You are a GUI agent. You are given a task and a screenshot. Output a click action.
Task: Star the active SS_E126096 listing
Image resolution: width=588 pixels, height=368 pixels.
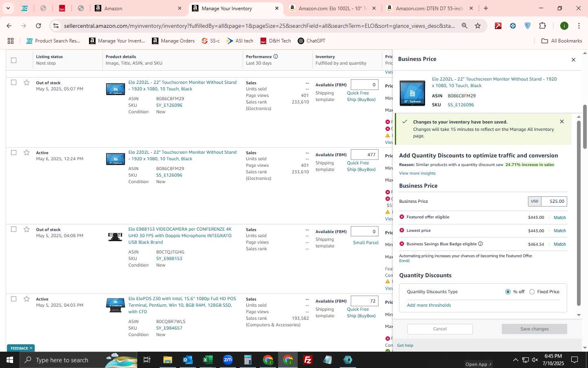27,153
